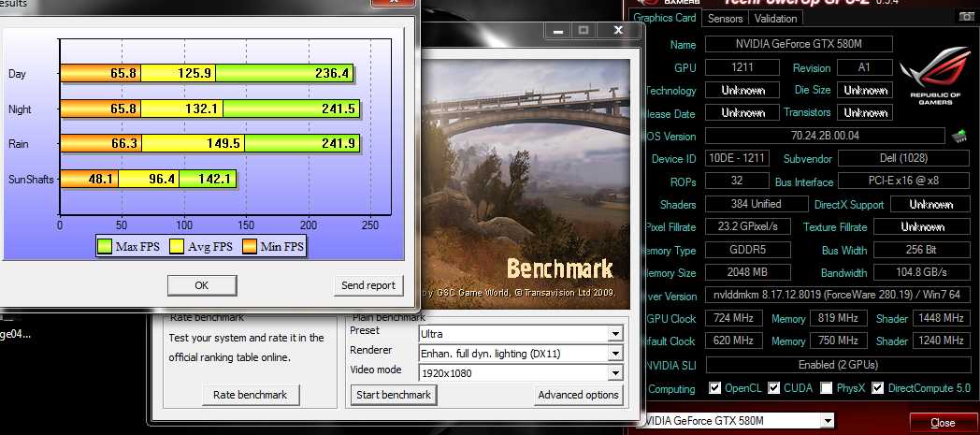The image size is (980, 435).
Task: Click the default Shader clock value 1240 MHz
Action: (942, 341)
